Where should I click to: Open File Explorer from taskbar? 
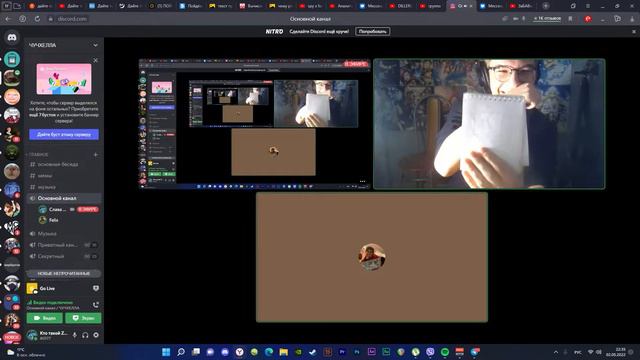coord(284,352)
